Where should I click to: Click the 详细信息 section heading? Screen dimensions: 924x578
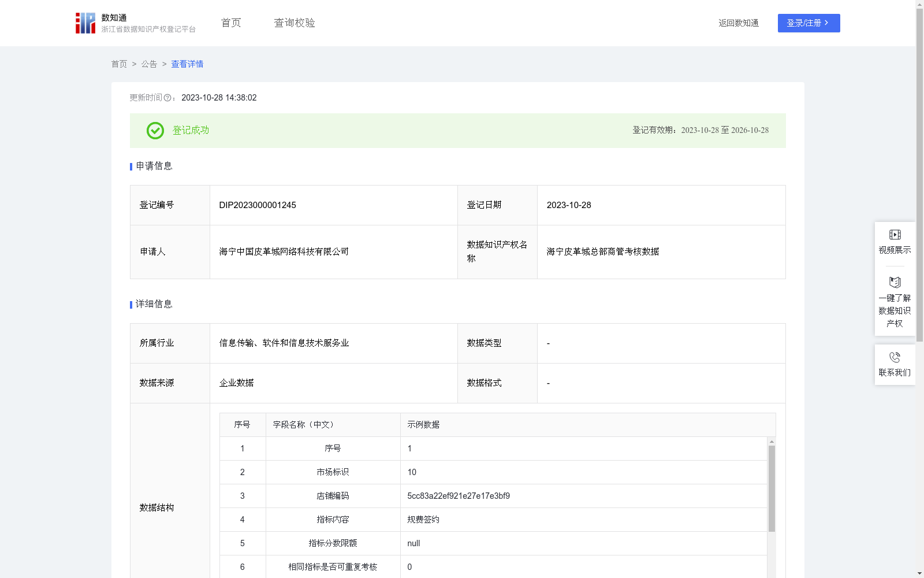154,305
